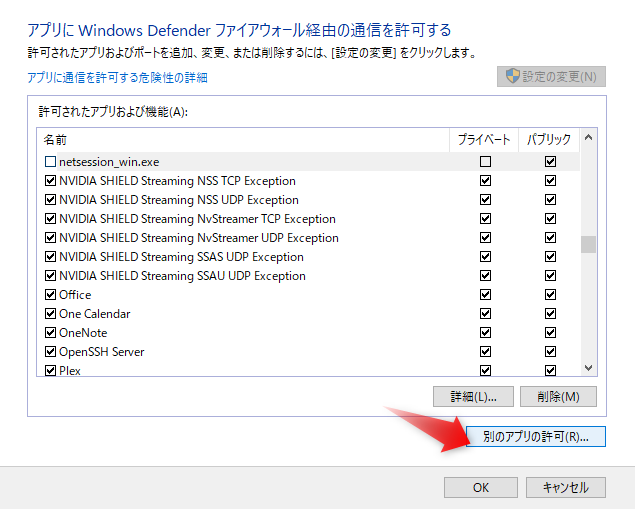Uncheck the パブリック box for netsession_win.exe

pos(550,162)
